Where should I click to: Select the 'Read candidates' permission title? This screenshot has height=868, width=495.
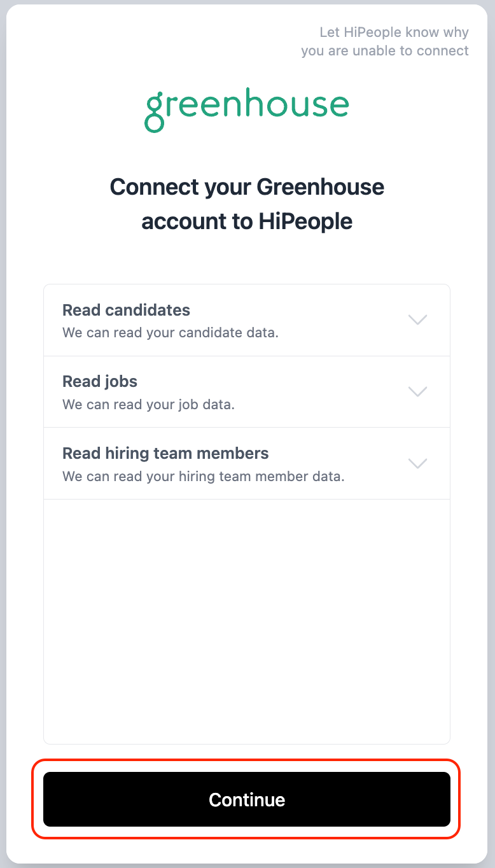[126, 310]
